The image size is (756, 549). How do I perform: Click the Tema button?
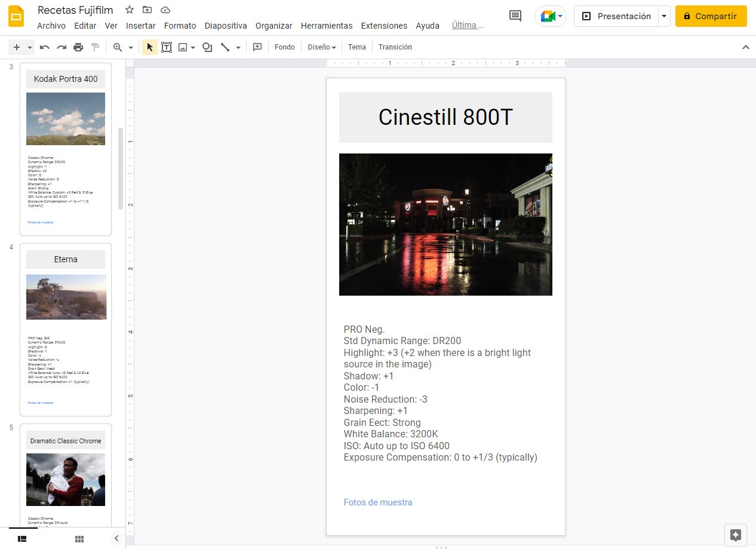coord(357,47)
